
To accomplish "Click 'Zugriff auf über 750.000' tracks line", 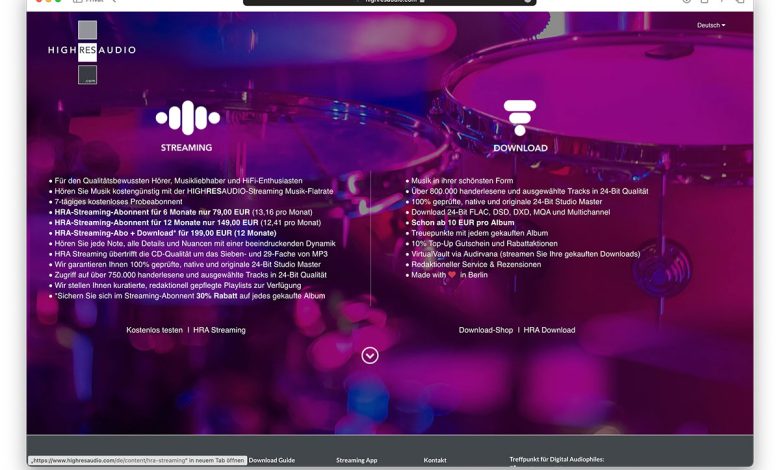I will point(191,275).
